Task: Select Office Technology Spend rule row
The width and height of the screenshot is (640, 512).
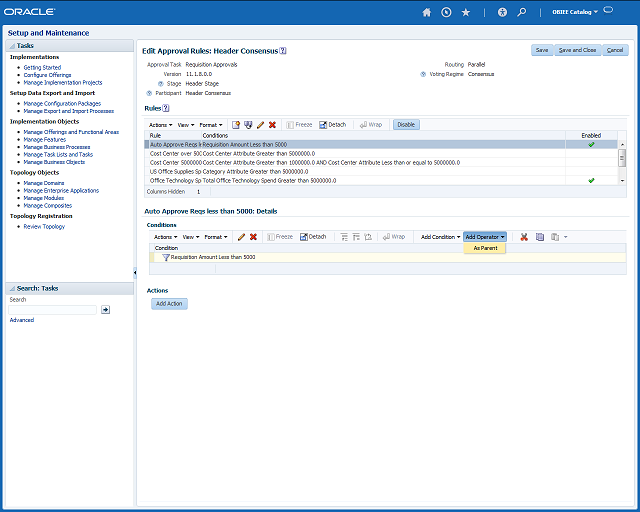Action: click(x=381, y=180)
